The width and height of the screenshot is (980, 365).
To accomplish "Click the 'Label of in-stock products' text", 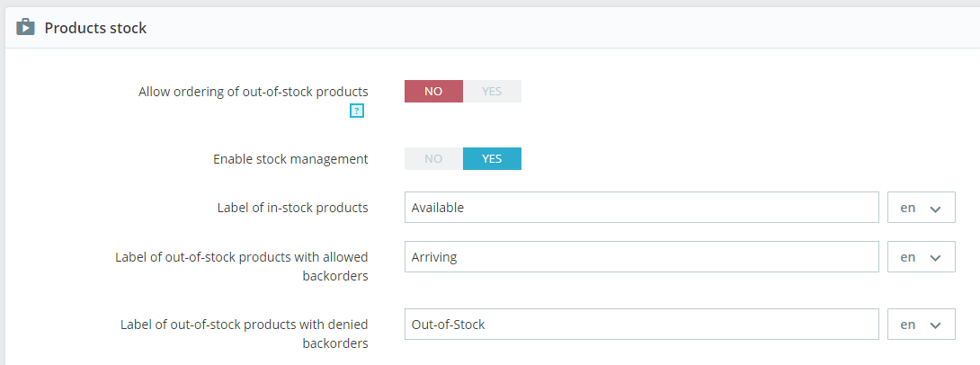I will pyautogui.click(x=292, y=208).
